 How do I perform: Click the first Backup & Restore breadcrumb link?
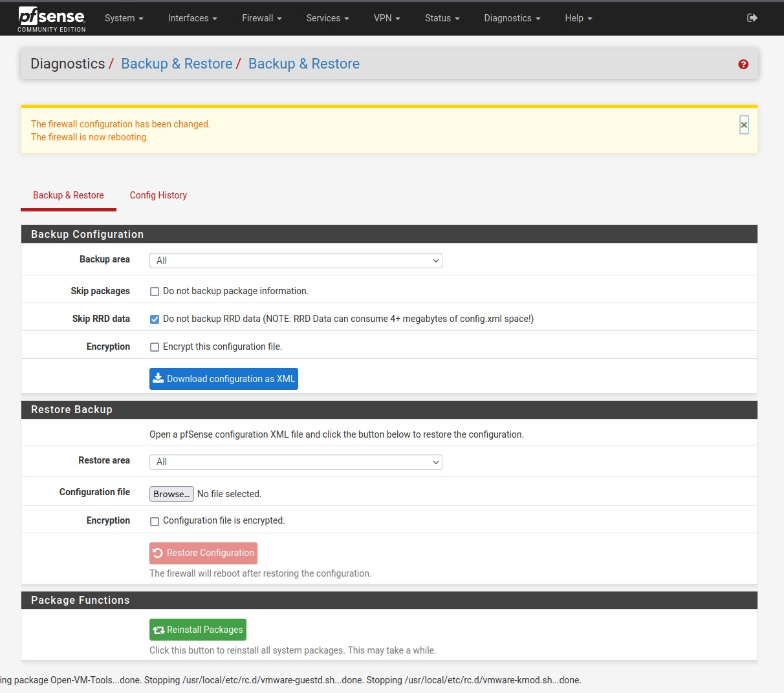point(177,64)
